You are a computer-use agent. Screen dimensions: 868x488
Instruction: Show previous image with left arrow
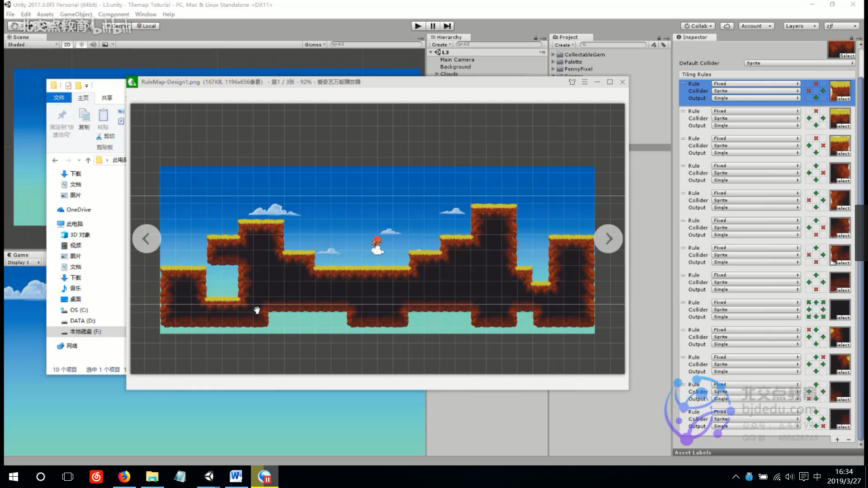click(x=146, y=239)
